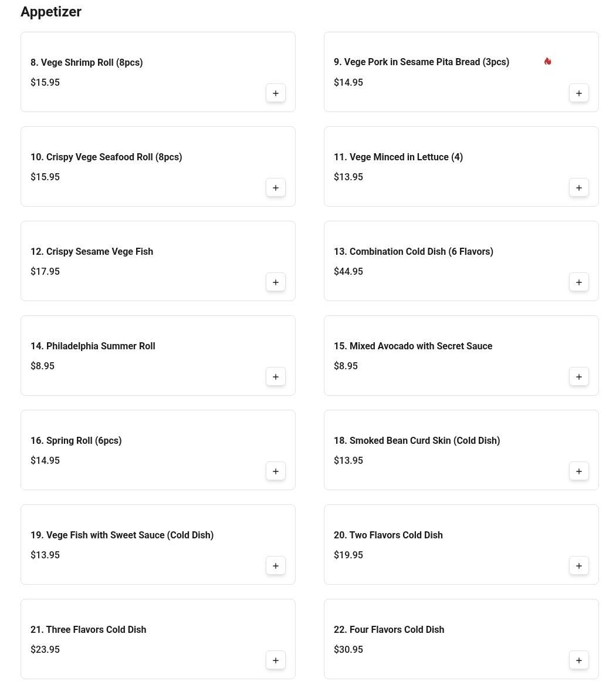Tap plus for Mixed Avocado with Secret Sauce

point(579,377)
